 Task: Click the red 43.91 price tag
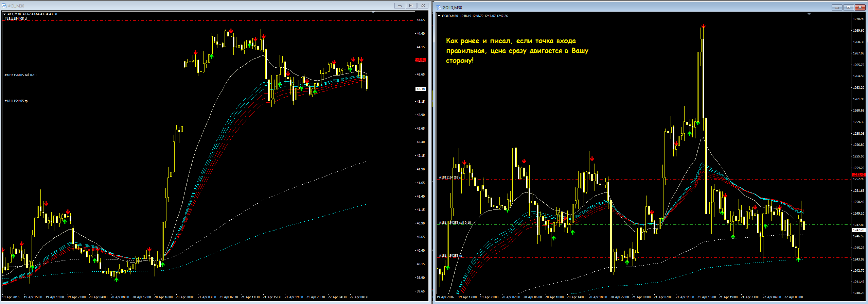coord(421,60)
